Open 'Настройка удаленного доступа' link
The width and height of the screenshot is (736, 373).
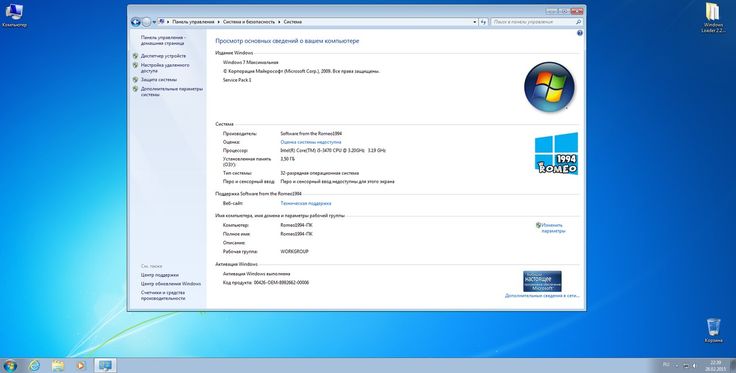tap(165, 68)
